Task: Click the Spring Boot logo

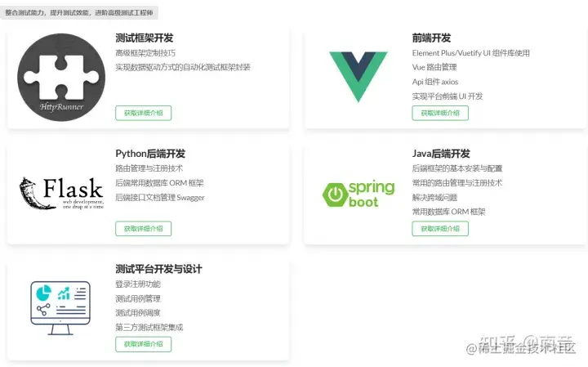Action: coord(359,194)
